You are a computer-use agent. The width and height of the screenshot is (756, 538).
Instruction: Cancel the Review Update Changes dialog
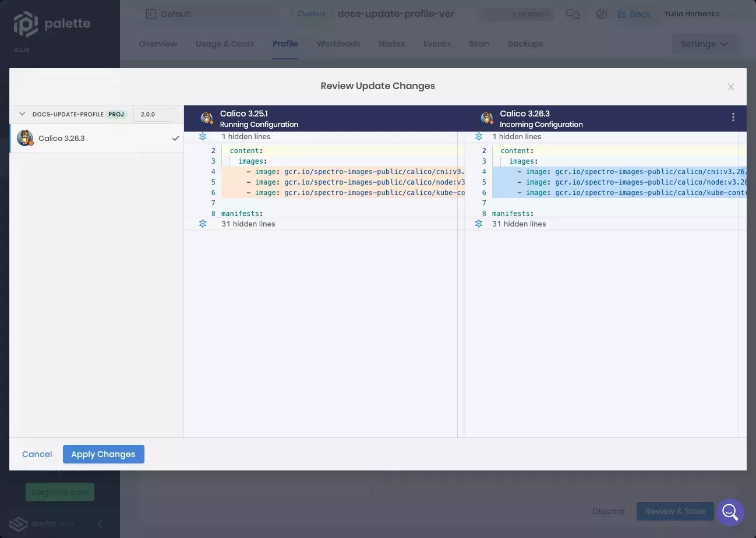pyautogui.click(x=37, y=454)
